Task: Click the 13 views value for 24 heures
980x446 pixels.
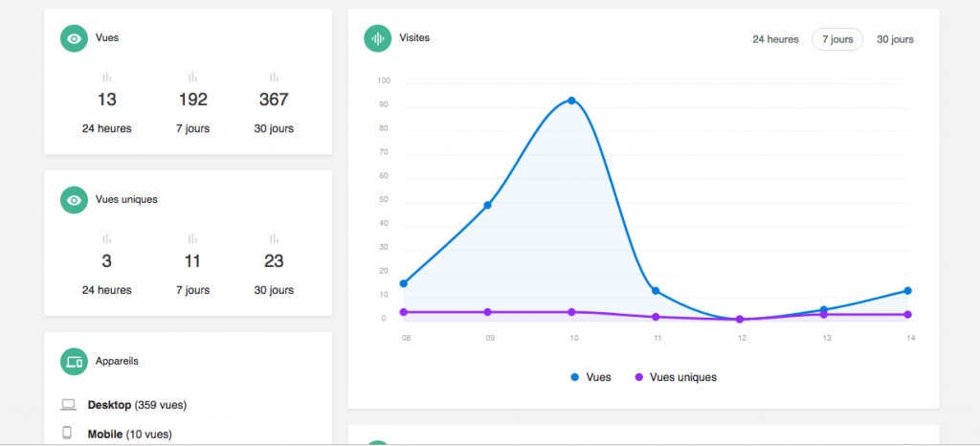Action: (107, 100)
